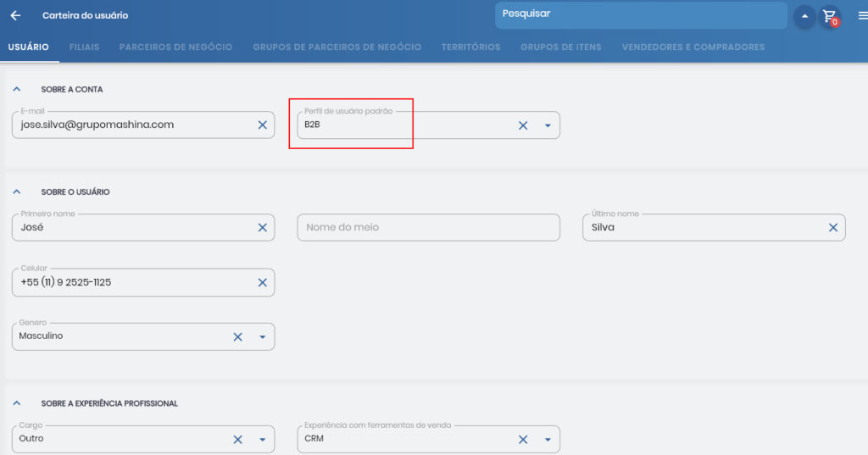Viewport: 868px width, 455px height.
Task: Click the Nome do meio input field
Action: (428, 227)
